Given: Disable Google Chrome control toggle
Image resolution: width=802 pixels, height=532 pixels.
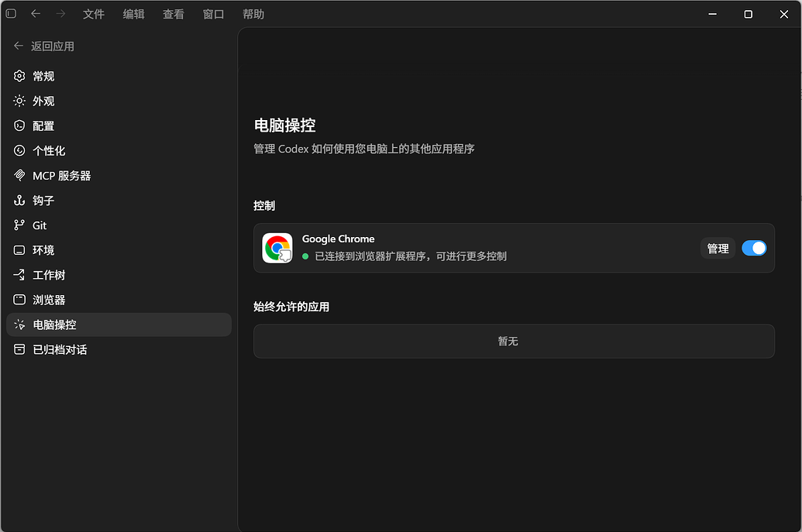Looking at the screenshot, I should (754, 248).
